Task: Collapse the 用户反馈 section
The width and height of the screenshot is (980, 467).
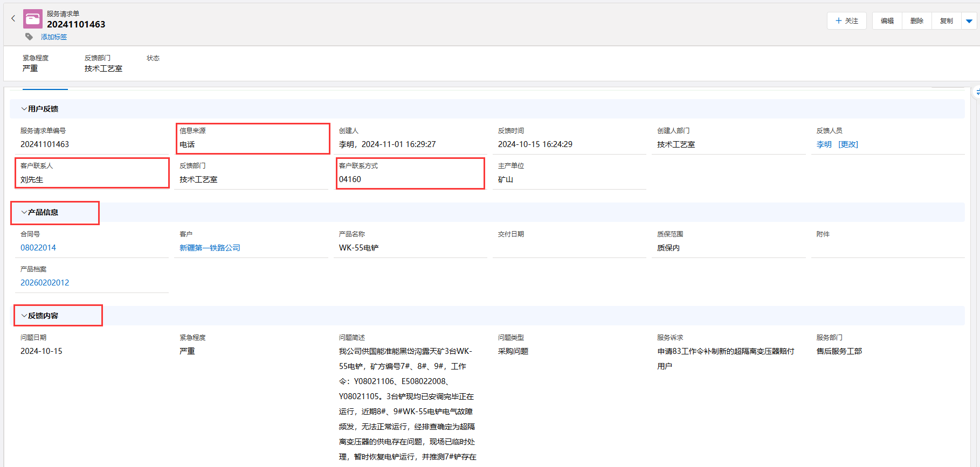Action: pyautogui.click(x=24, y=109)
